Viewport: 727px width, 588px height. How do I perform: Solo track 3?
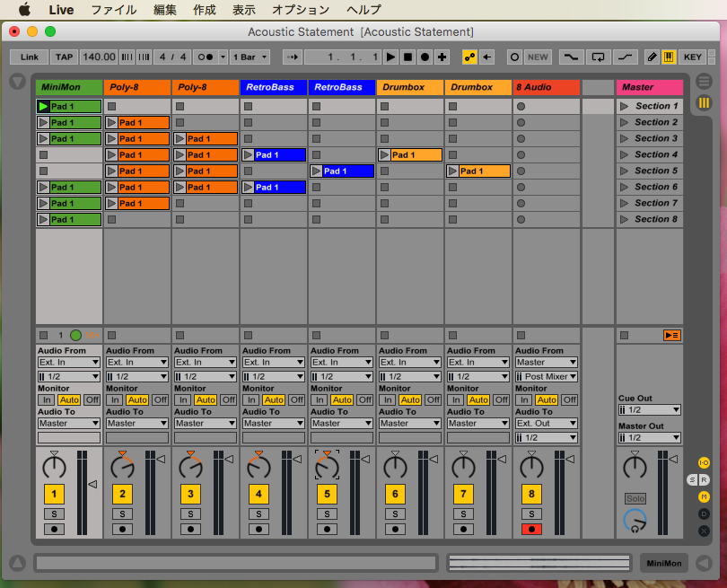190,513
